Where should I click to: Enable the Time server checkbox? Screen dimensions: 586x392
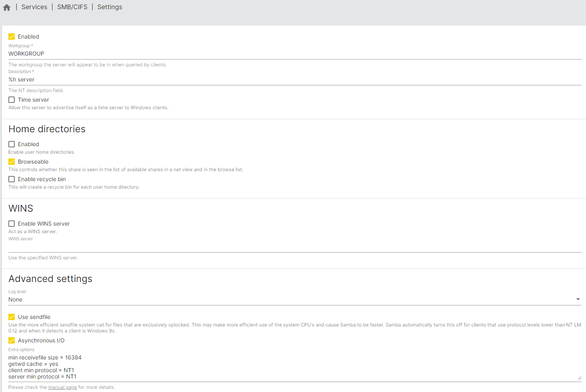tap(12, 100)
